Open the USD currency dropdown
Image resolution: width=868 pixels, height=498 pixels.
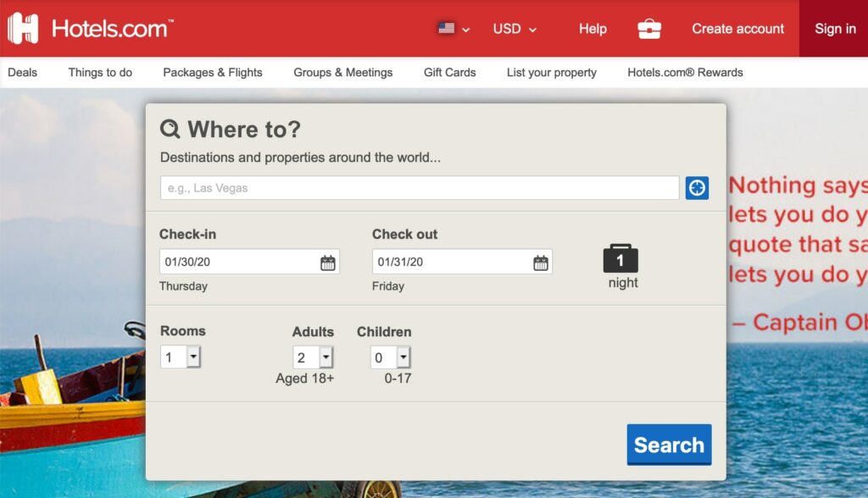tap(515, 29)
